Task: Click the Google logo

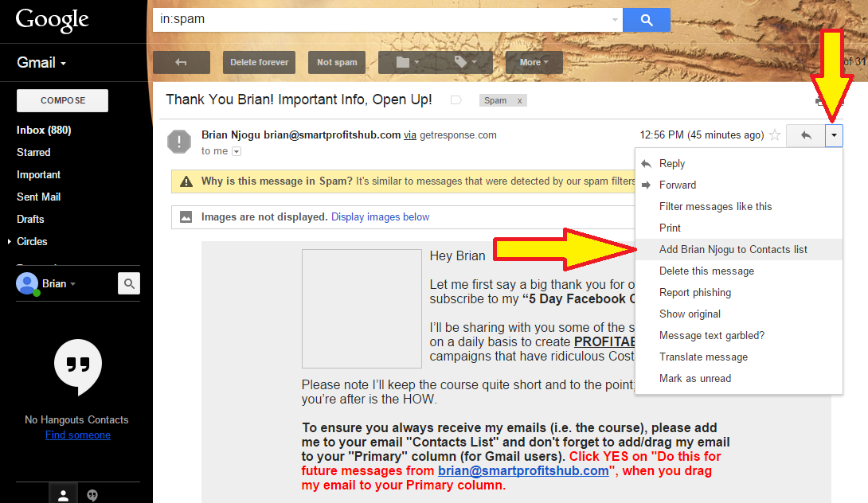Action: pyautogui.click(x=52, y=20)
